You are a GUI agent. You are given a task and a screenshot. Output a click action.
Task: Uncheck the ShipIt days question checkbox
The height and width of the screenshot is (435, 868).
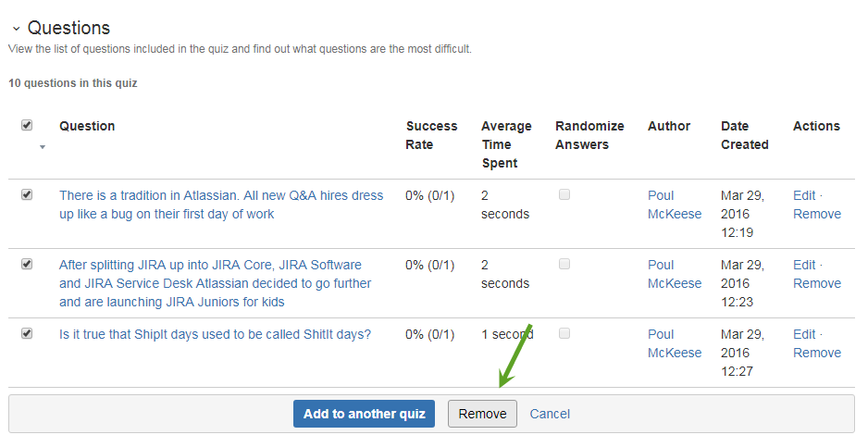point(27,333)
